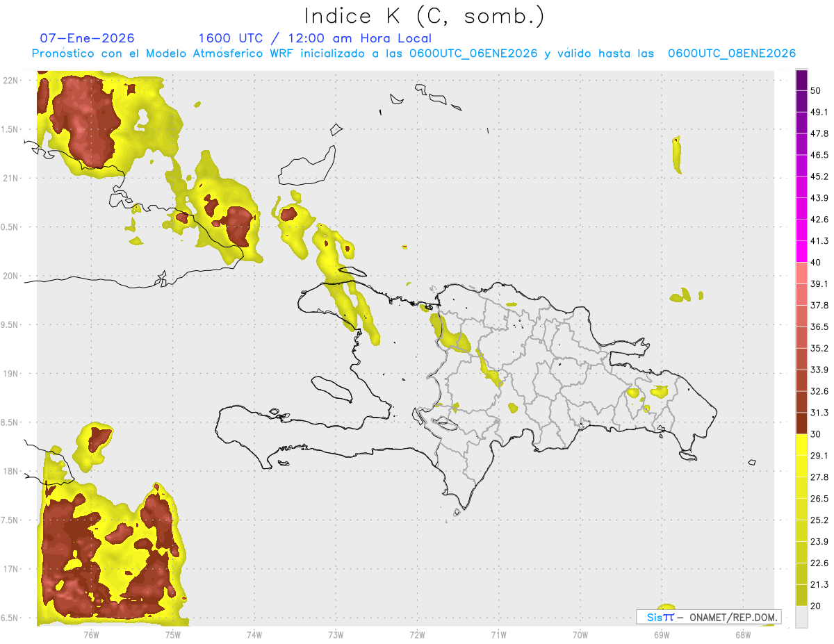Screen dimensions: 834x644
Task: Click the salmon band between 39.1 and 40
Action: tap(801, 273)
